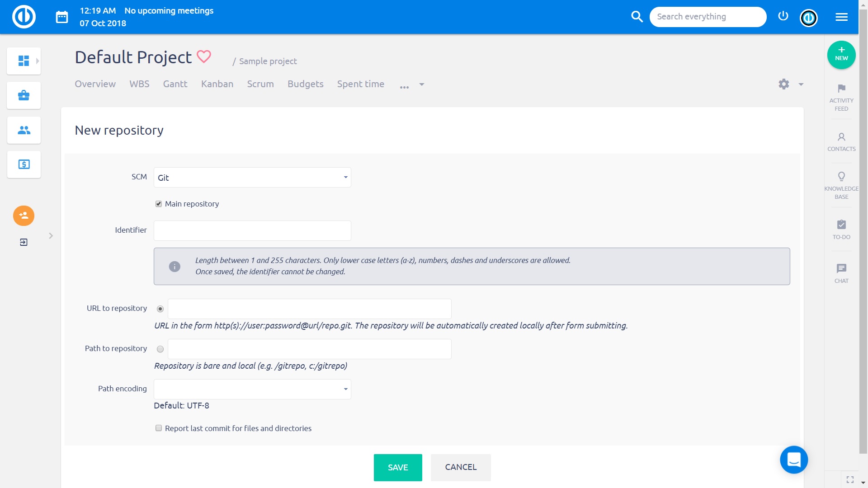The height and width of the screenshot is (488, 868).
Task: Uncheck the Main repository checkbox
Action: [158, 204]
